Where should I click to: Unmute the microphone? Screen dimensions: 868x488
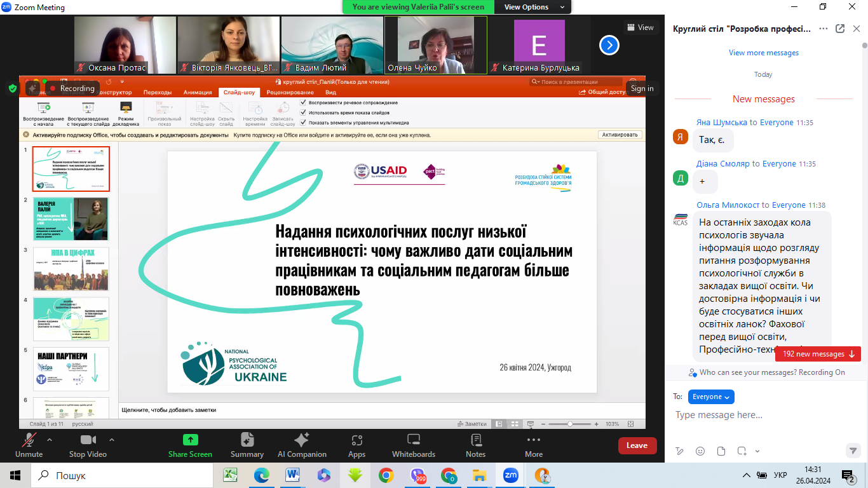[x=29, y=440]
